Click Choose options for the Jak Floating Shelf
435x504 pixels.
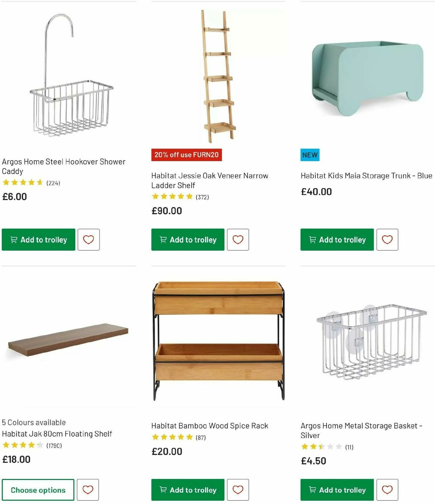38,489
